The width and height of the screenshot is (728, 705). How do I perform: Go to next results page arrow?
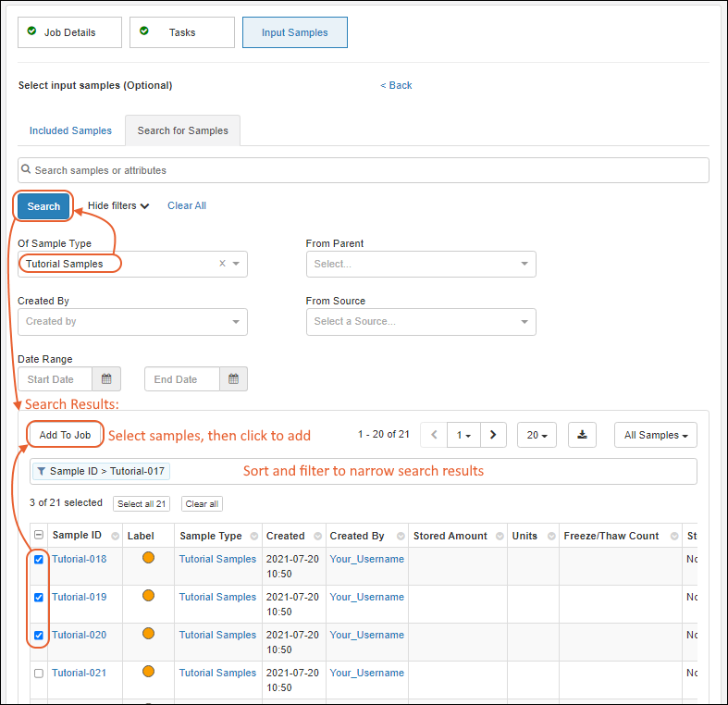tap(494, 435)
